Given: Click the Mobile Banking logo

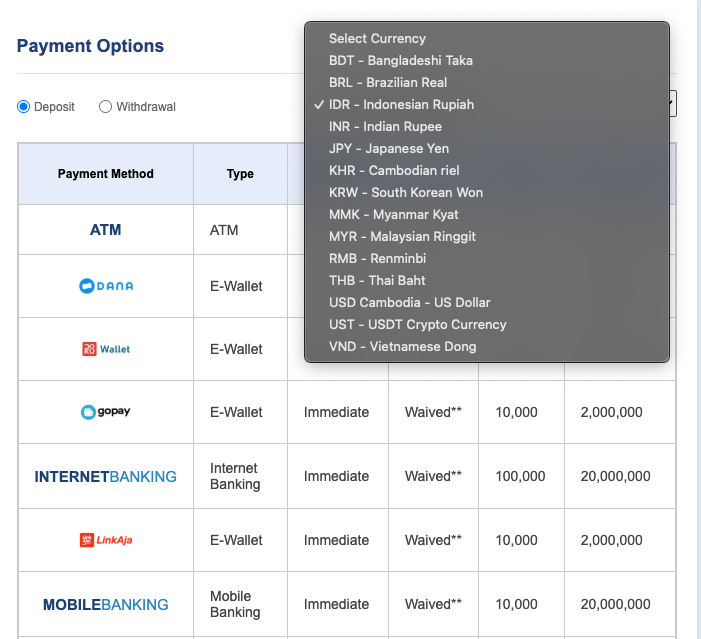Looking at the screenshot, I should 105,604.
